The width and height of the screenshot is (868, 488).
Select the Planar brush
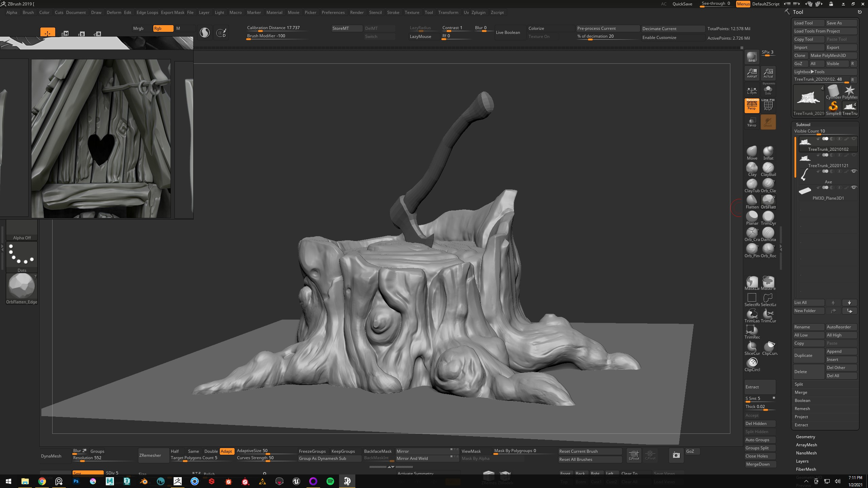(752, 218)
